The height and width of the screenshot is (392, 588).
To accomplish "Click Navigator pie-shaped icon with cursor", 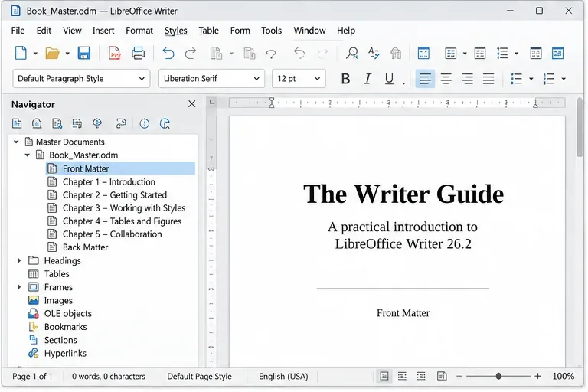I will [x=165, y=123].
